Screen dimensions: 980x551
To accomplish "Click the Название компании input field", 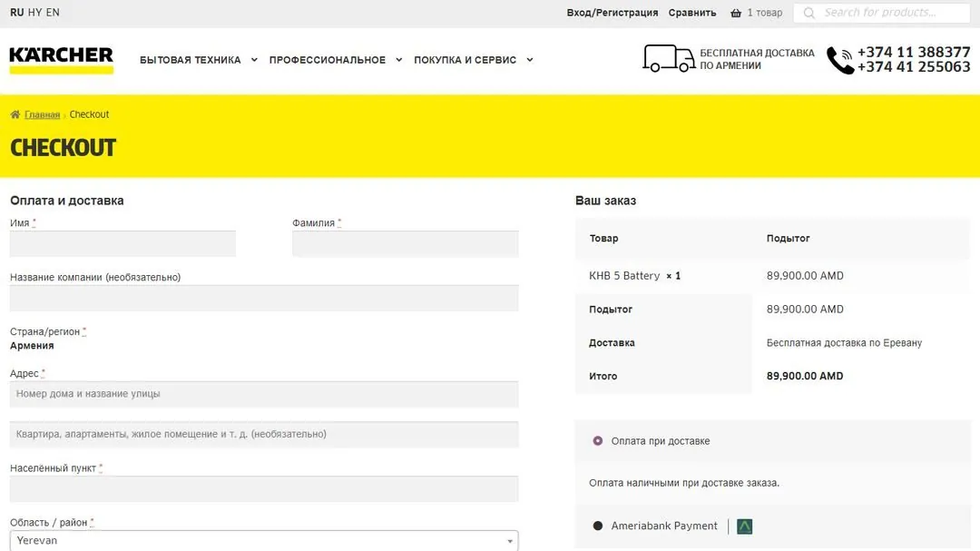I will (x=264, y=298).
